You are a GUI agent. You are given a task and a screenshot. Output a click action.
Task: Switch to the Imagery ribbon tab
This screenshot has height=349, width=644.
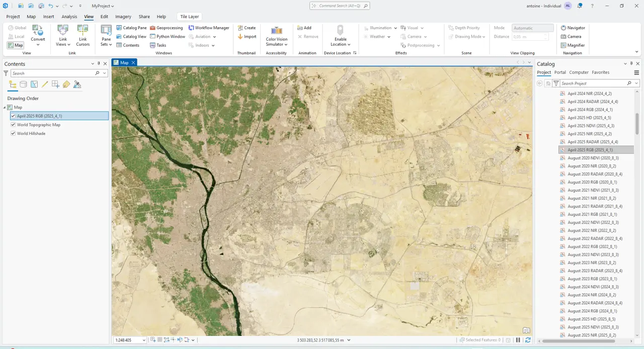click(123, 17)
